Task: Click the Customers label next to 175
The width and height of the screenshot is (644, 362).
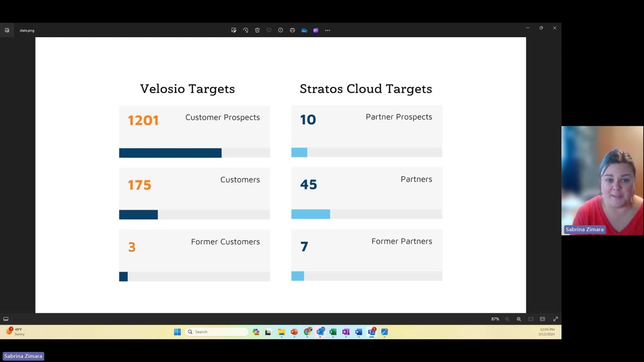Action: [240, 179]
